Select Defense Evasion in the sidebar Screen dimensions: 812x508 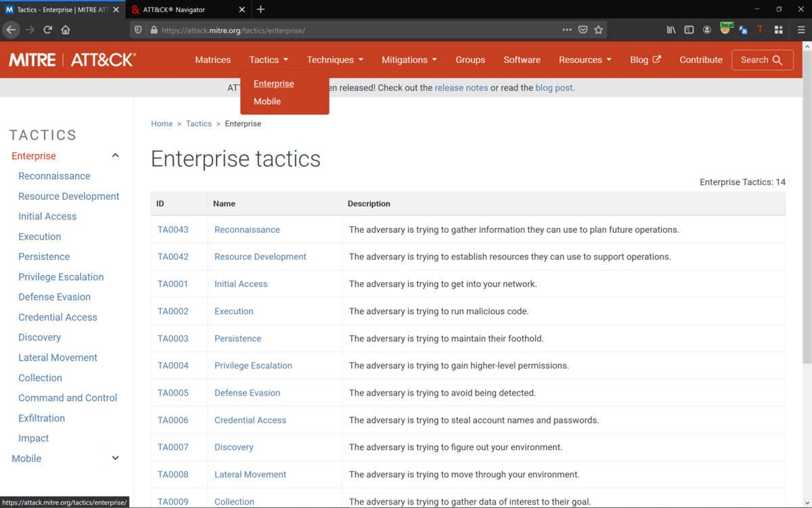[x=55, y=297]
